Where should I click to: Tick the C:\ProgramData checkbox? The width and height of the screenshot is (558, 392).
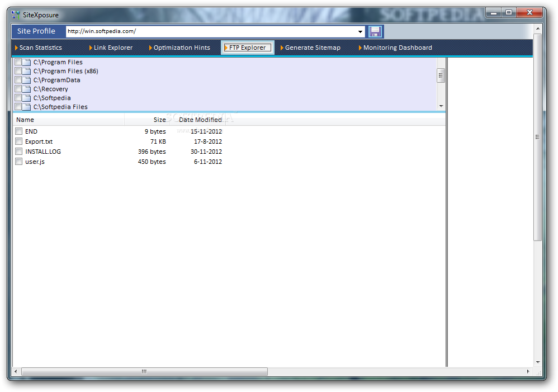point(18,80)
